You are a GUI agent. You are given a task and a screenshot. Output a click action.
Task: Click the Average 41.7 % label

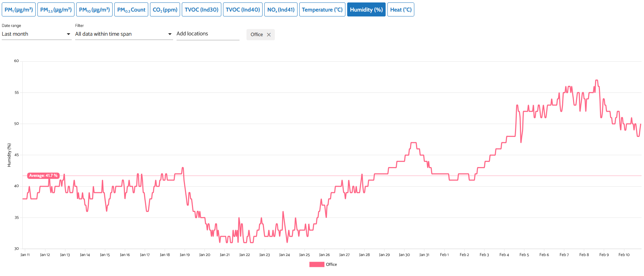(x=43, y=176)
